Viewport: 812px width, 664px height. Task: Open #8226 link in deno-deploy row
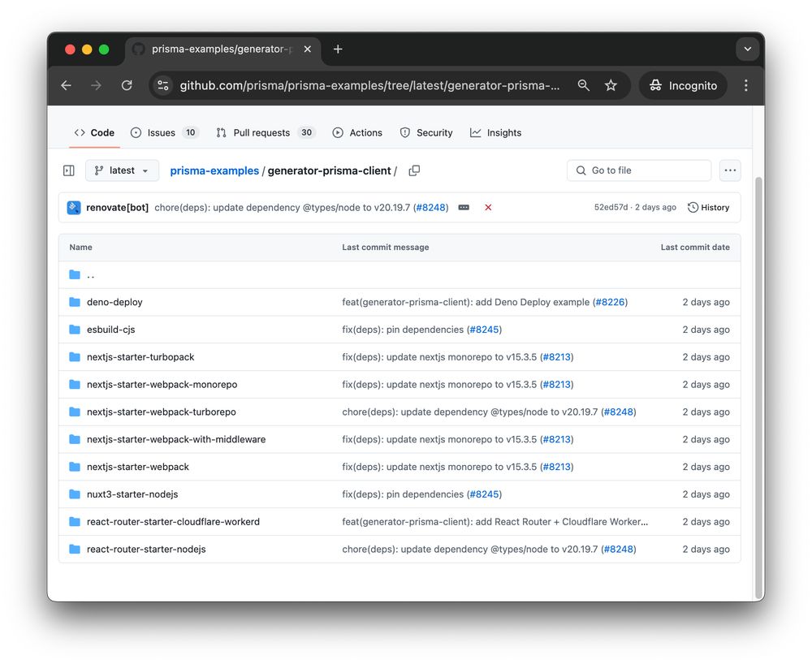pyautogui.click(x=610, y=302)
